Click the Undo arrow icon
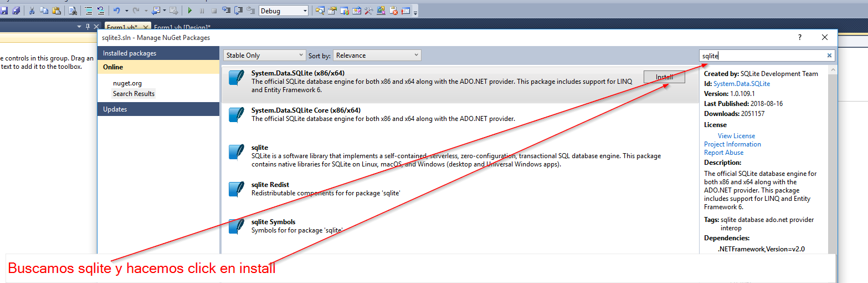This screenshot has height=283, width=868. 116,11
